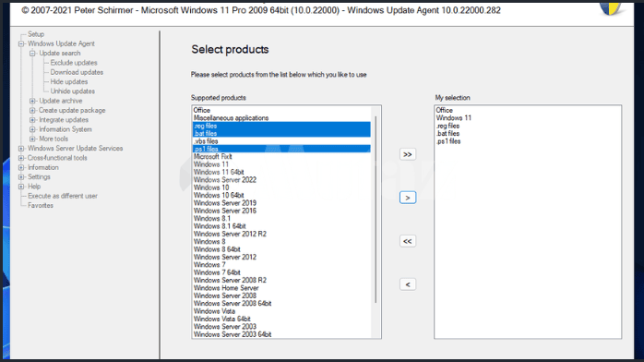Select .reg files in My selection
Viewport: 644px width, 362px height.
(528, 126)
